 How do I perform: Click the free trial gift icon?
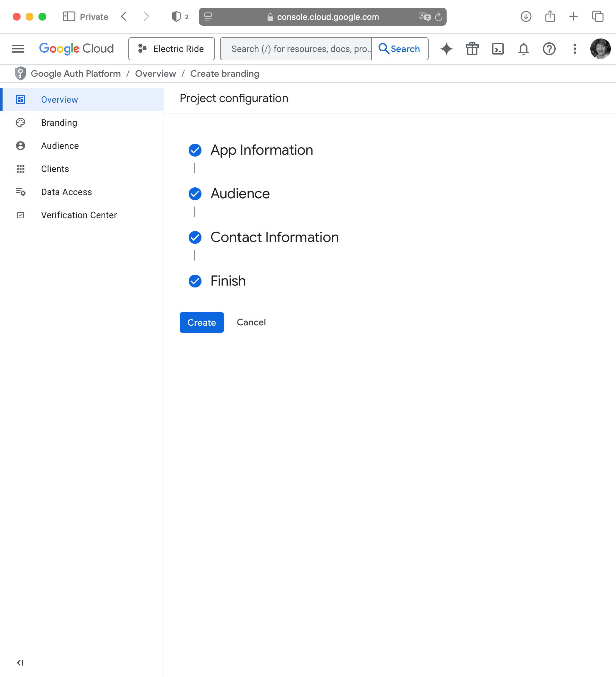pyautogui.click(x=472, y=49)
